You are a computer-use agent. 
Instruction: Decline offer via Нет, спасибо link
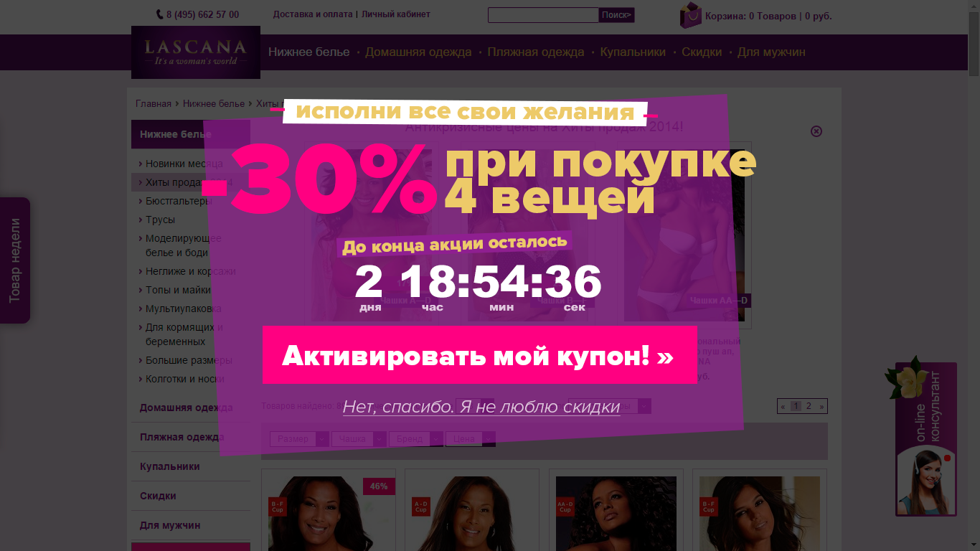481,407
